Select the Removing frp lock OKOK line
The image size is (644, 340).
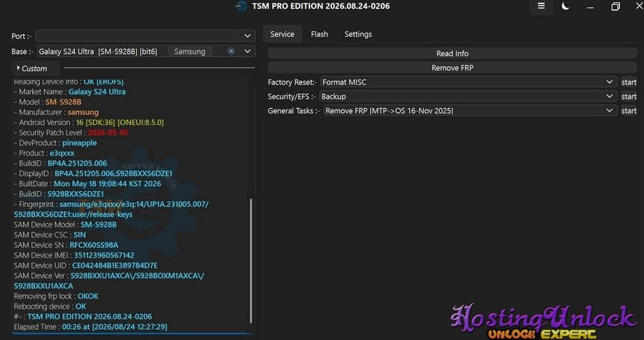56,296
